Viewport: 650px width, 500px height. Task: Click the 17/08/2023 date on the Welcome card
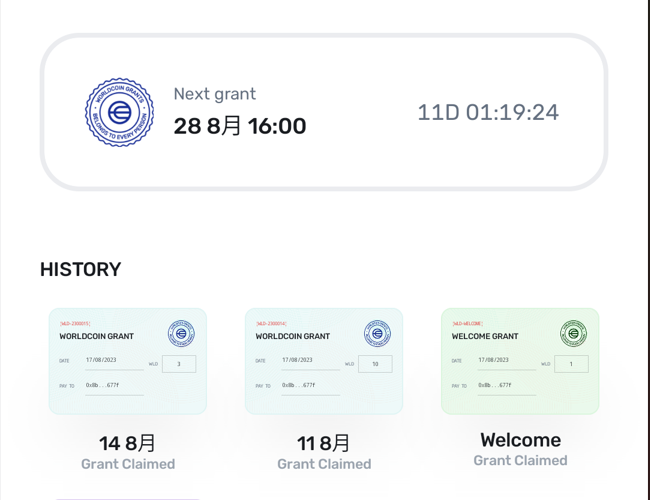point(493,360)
